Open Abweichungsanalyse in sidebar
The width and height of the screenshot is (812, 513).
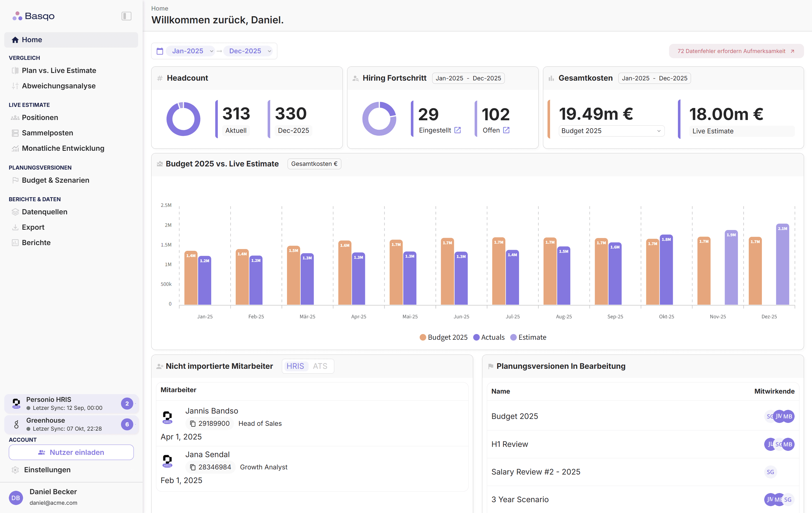click(x=59, y=86)
